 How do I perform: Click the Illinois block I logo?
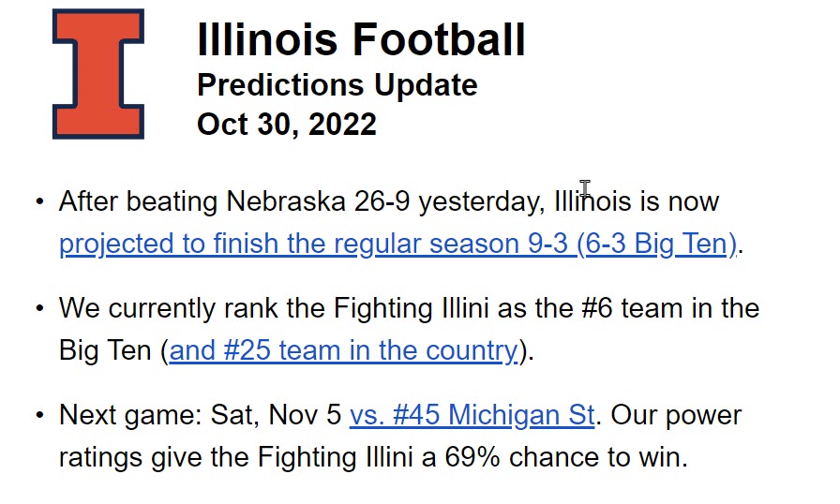click(97, 74)
